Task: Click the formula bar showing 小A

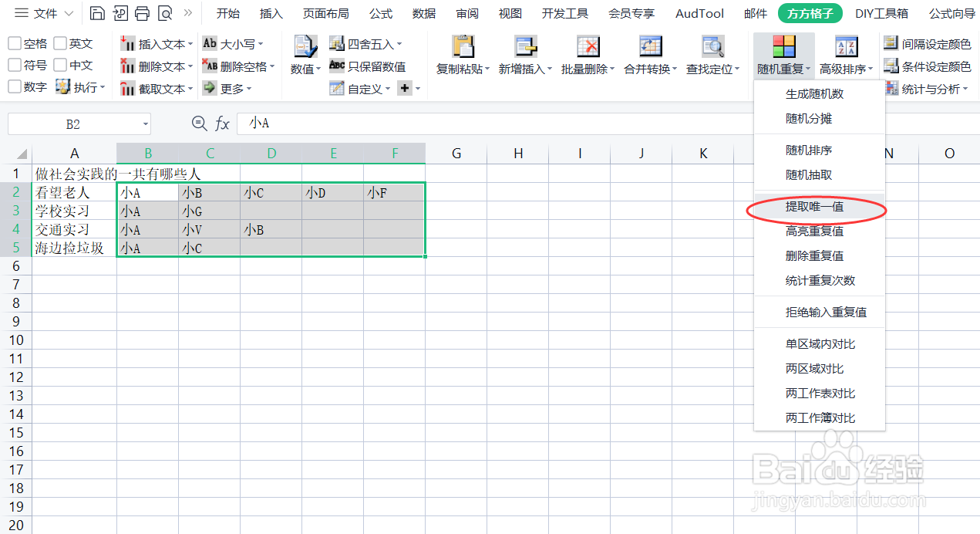Action: pyautogui.click(x=608, y=123)
